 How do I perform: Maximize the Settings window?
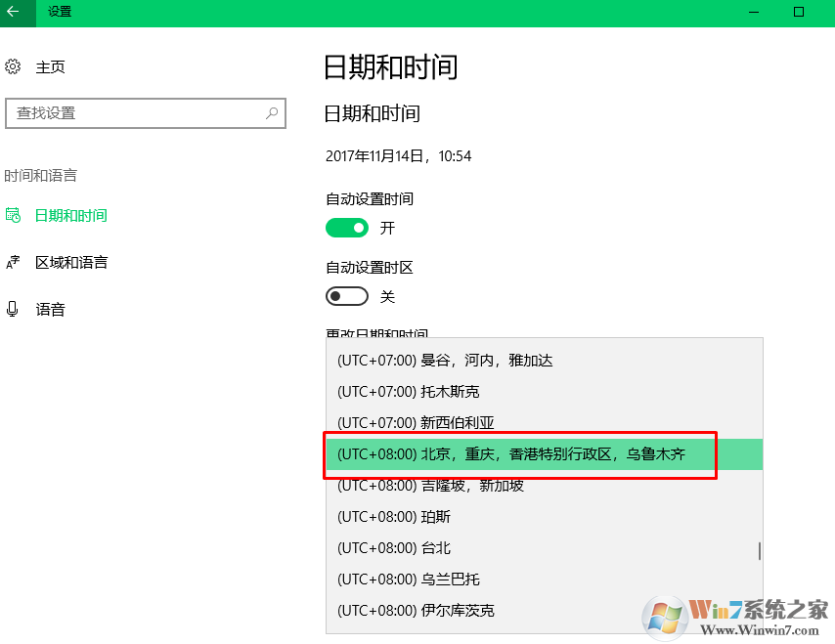[x=799, y=12]
